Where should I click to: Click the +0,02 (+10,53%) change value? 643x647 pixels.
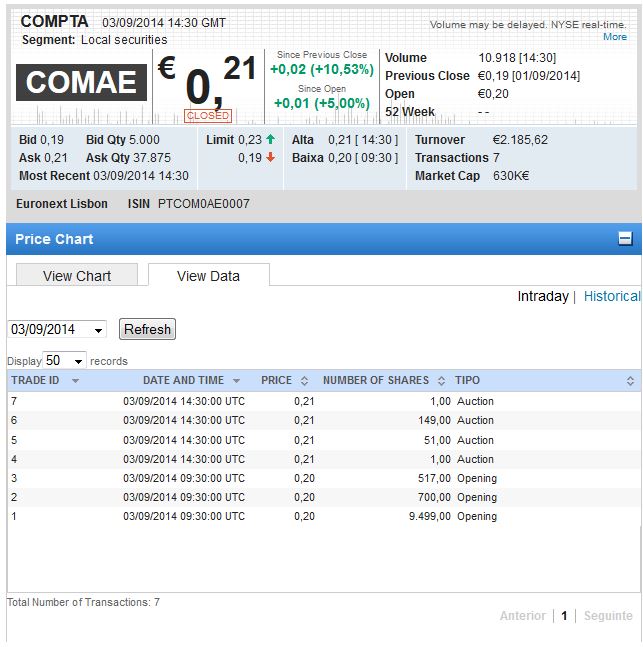pyautogui.click(x=322, y=69)
